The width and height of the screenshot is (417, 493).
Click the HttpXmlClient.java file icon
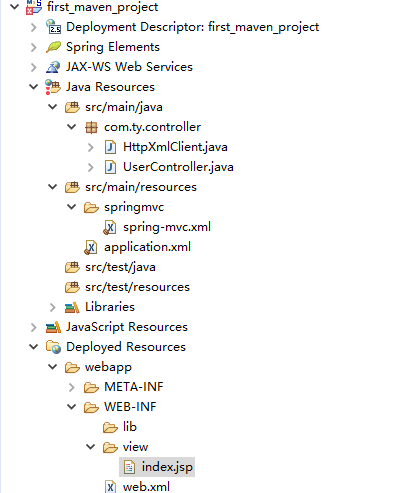pyautogui.click(x=110, y=147)
